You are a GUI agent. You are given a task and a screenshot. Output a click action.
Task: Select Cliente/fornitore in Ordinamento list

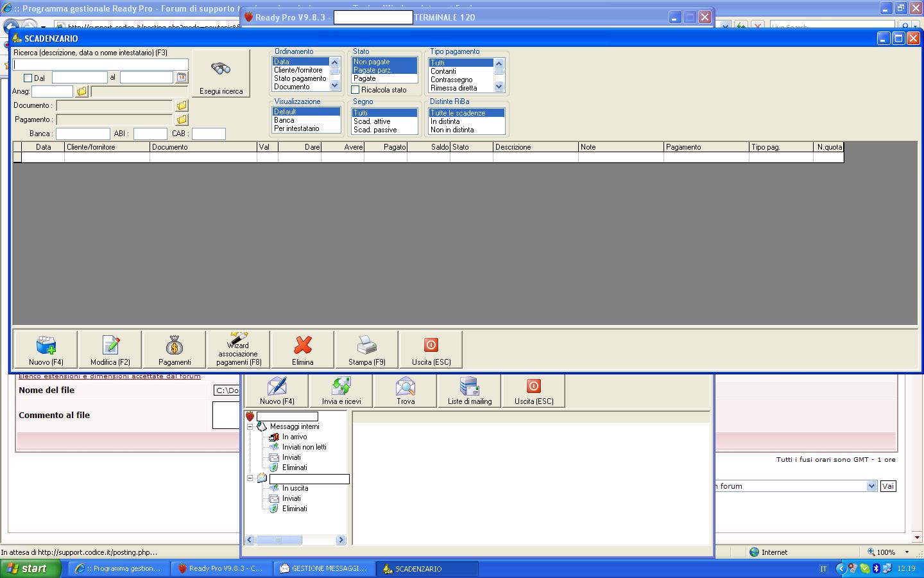point(298,70)
